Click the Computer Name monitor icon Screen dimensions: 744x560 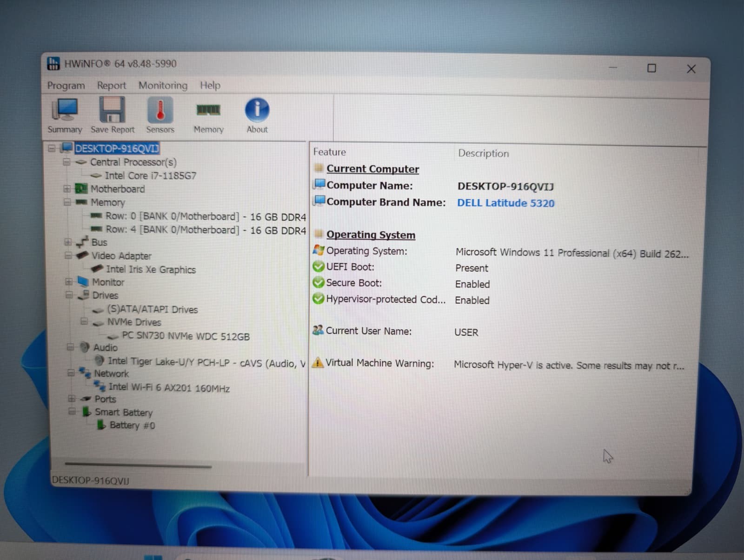319,184
